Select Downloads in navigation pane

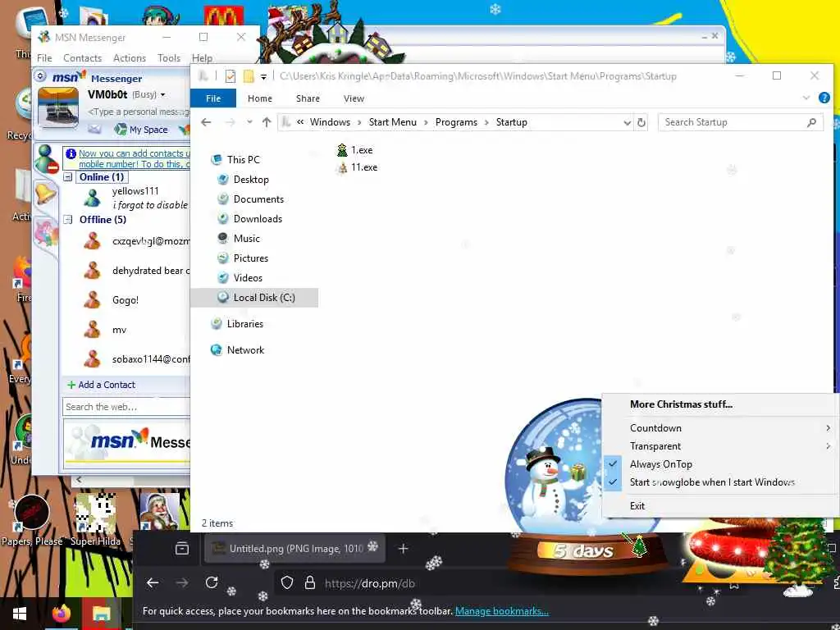click(258, 218)
